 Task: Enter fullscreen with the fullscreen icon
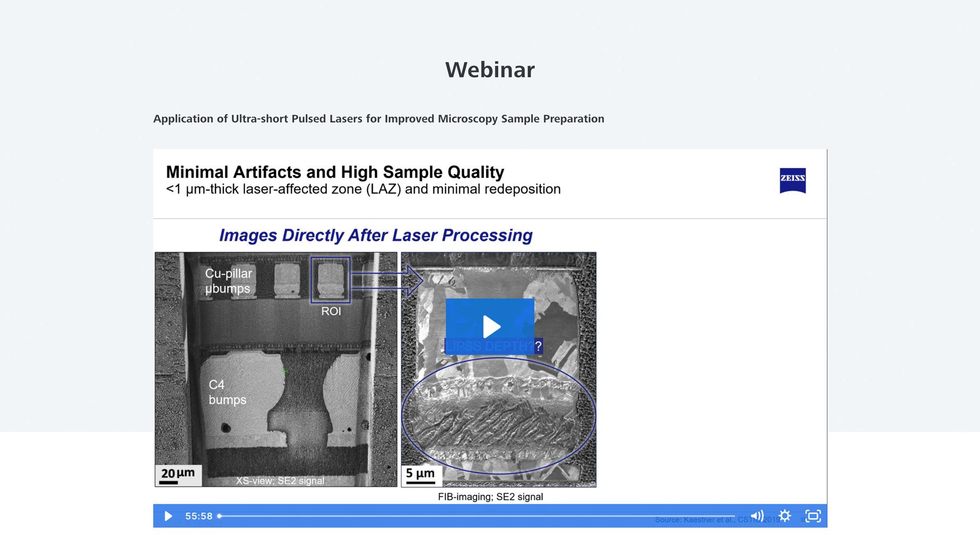click(812, 515)
